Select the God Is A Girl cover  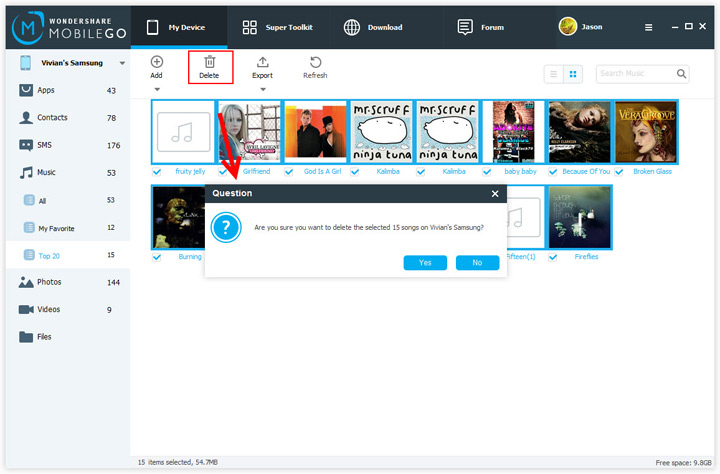[x=315, y=132]
